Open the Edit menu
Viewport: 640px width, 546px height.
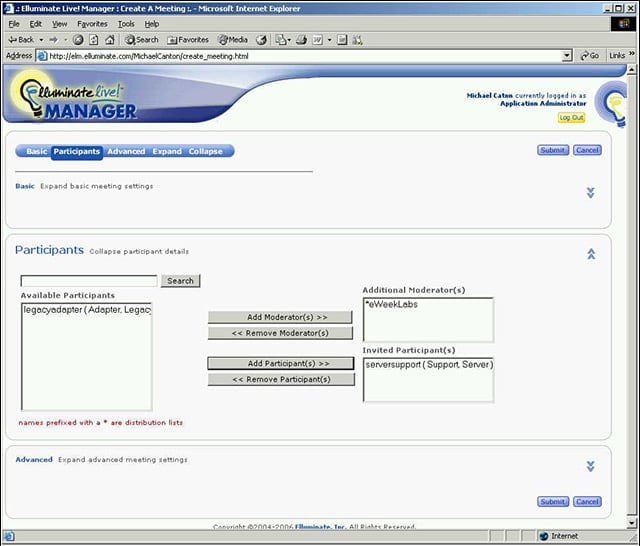tap(36, 24)
